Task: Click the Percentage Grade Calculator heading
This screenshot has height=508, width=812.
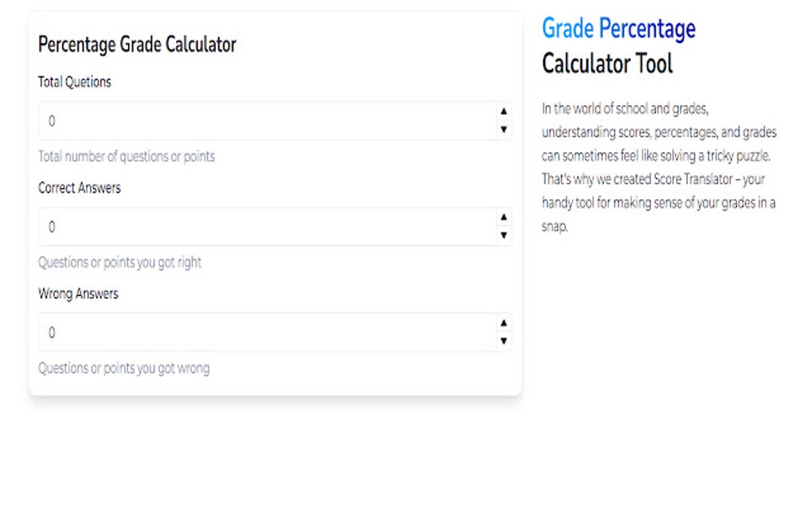Action: 137,45
